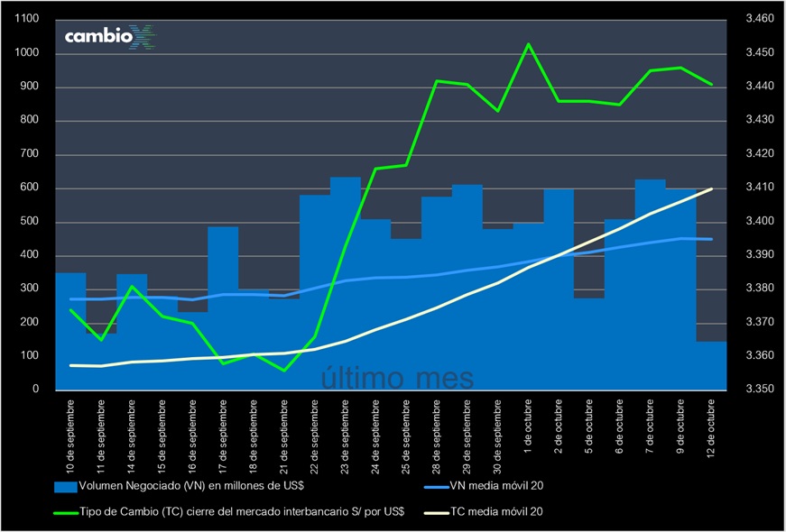
Task: Click the '2 de octubre' axis label
Action: (559, 427)
